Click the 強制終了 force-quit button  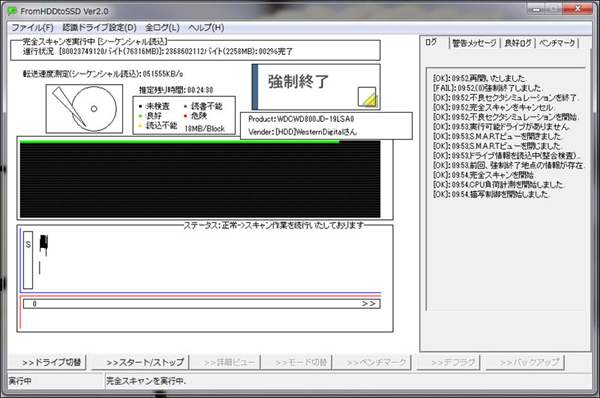[x=316, y=87]
